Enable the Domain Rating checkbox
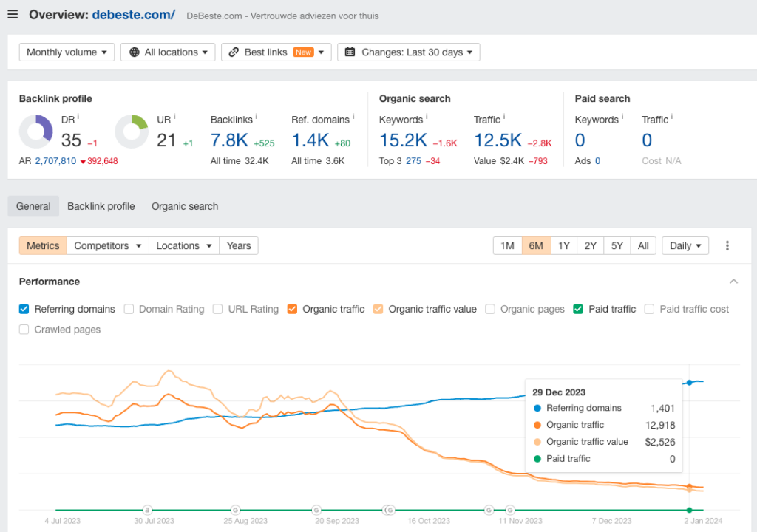This screenshot has width=757, height=532. pos(129,309)
